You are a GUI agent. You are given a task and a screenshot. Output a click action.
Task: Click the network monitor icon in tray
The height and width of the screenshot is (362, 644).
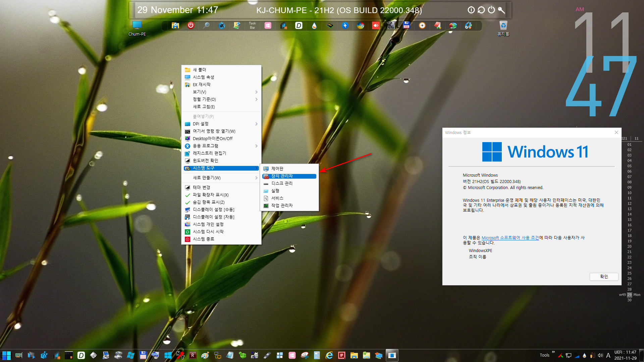coord(569,355)
